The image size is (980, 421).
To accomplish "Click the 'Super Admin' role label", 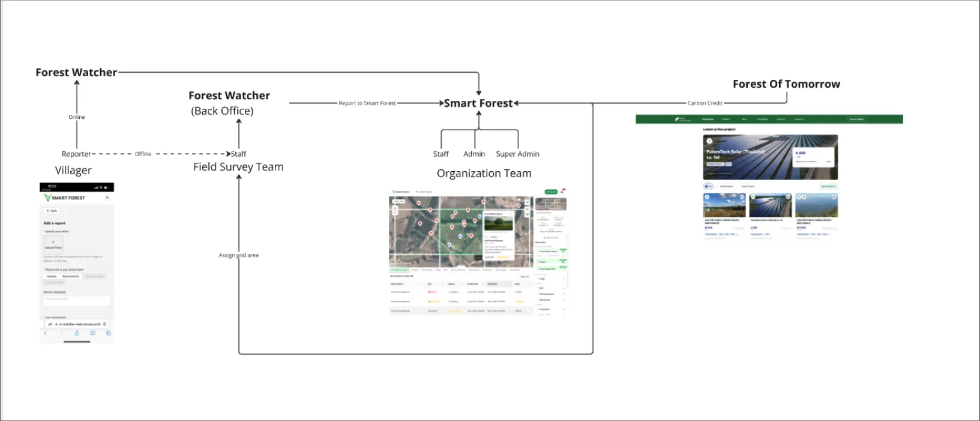I will (517, 154).
